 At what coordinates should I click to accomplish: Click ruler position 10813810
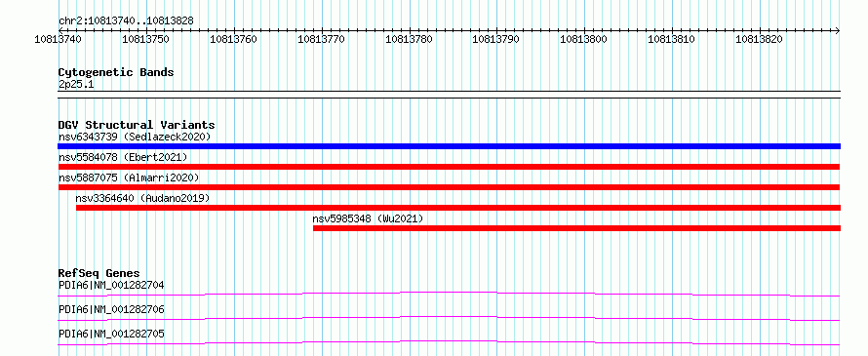[x=672, y=39]
